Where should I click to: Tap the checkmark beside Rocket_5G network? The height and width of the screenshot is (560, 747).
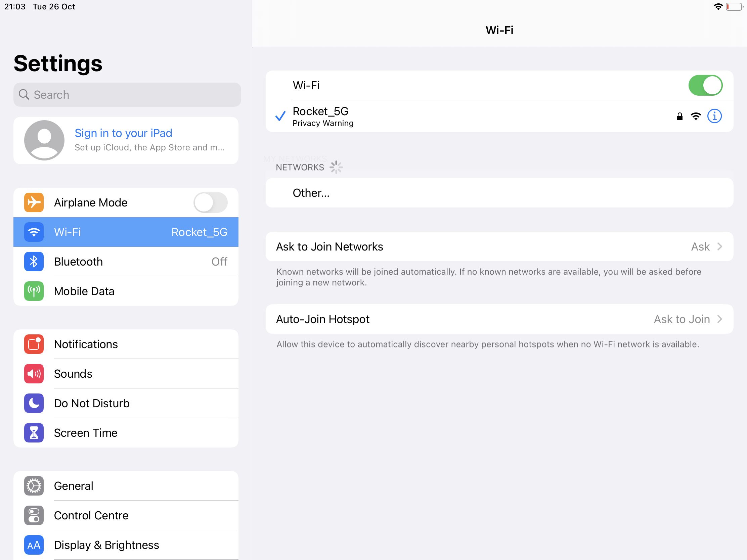click(x=280, y=116)
